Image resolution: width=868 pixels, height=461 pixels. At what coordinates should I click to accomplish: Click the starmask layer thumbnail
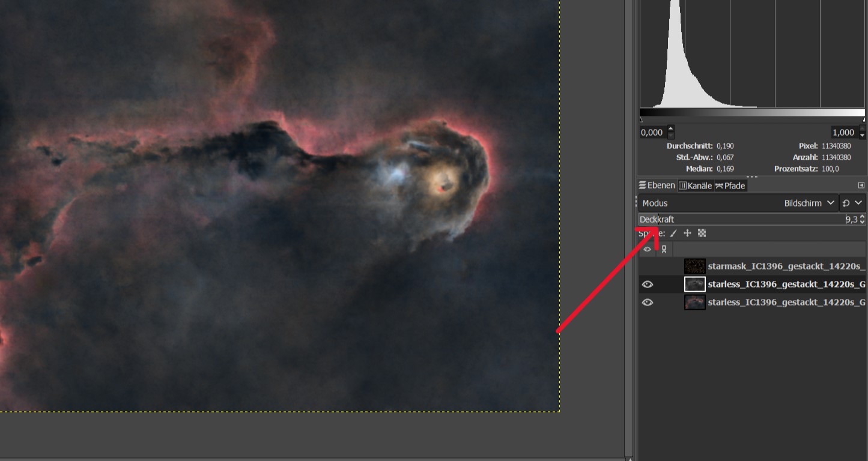point(695,266)
